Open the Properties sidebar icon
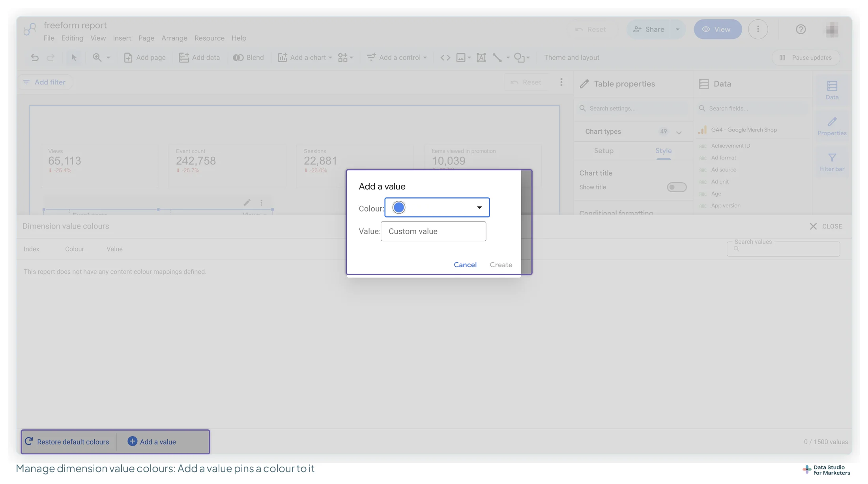Image resolution: width=868 pixels, height=484 pixels. pos(832,126)
